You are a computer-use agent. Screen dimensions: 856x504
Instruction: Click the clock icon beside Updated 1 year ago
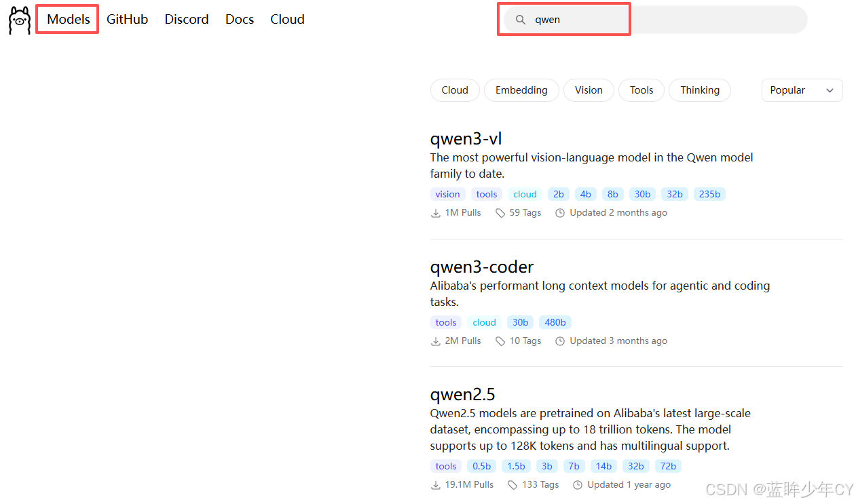click(578, 485)
